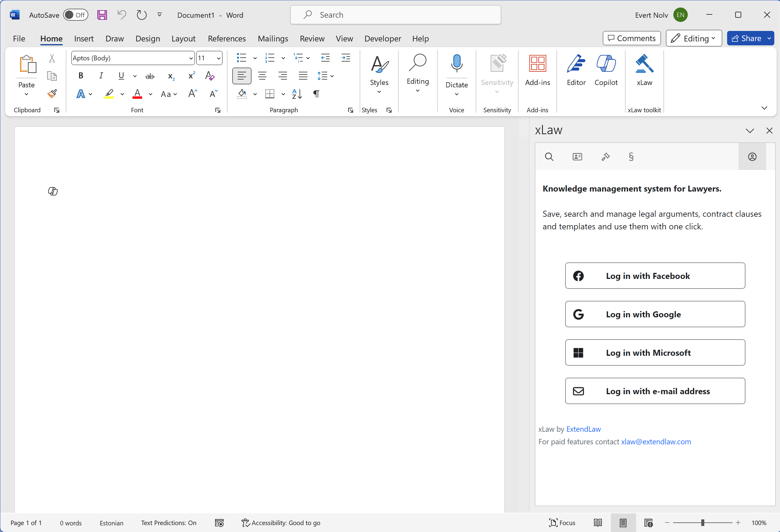Switch to the References ribbon tab
The width and height of the screenshot is (780, 532).
click(x=227, y=38)
